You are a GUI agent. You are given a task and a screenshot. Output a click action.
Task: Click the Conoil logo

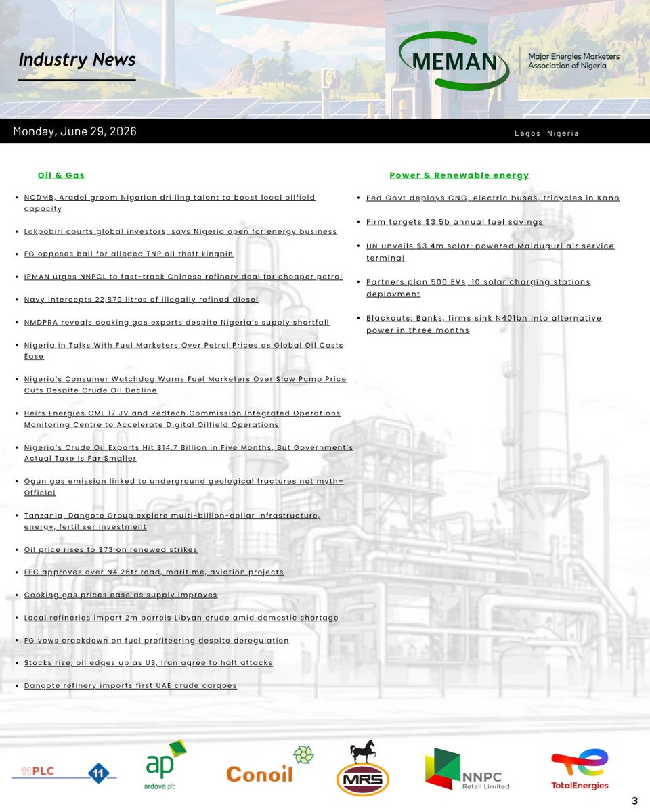pyautogui.click(x=269, y=765)
